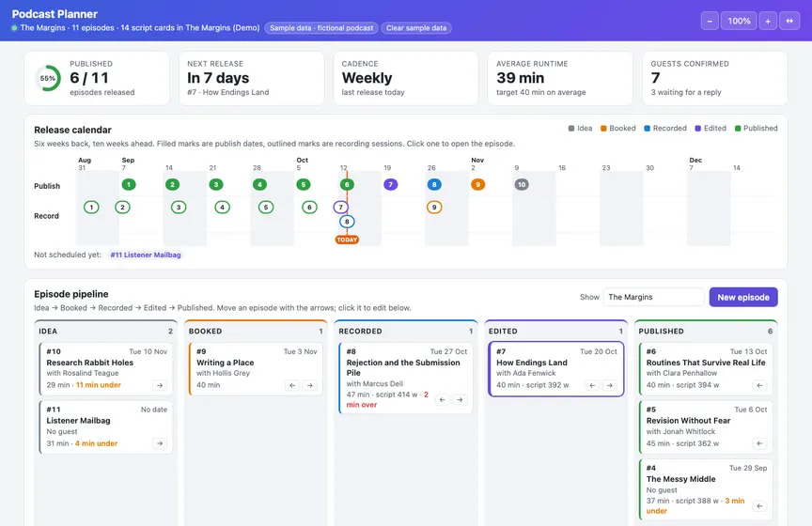Zoom in with the plus button
The height and width of the screenshot is (526, 812).
click(x=768, y=22)
